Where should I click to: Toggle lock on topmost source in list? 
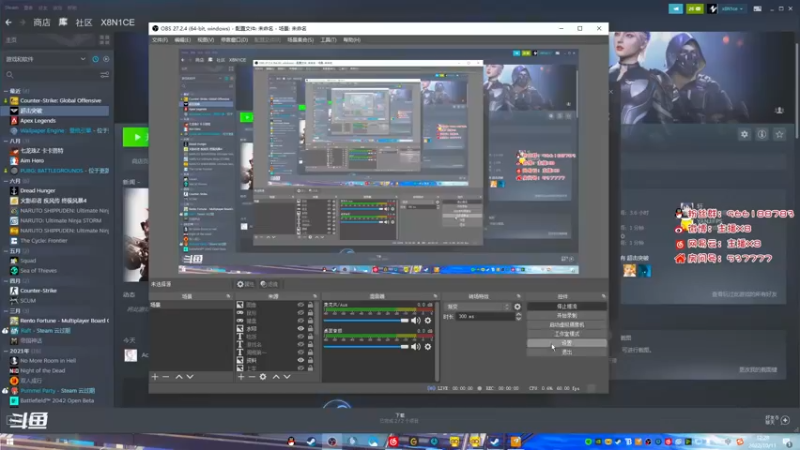(x=310, y=305)
